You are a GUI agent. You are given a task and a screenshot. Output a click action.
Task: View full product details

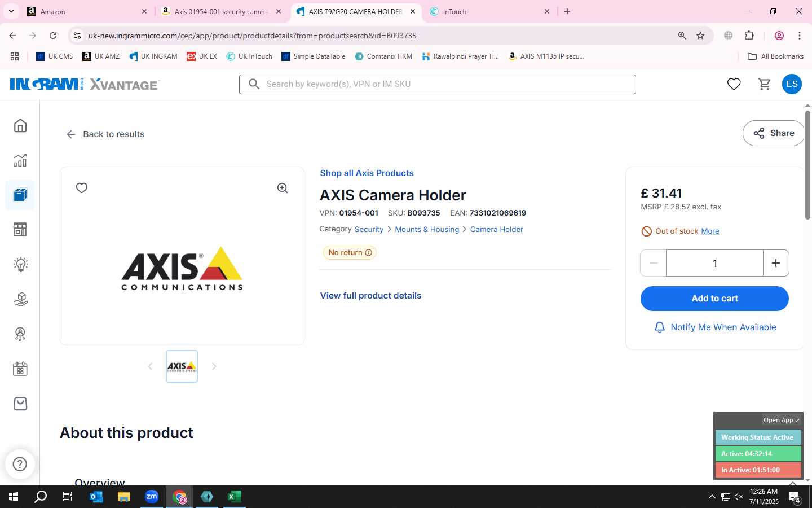click(x=370, y=296)
